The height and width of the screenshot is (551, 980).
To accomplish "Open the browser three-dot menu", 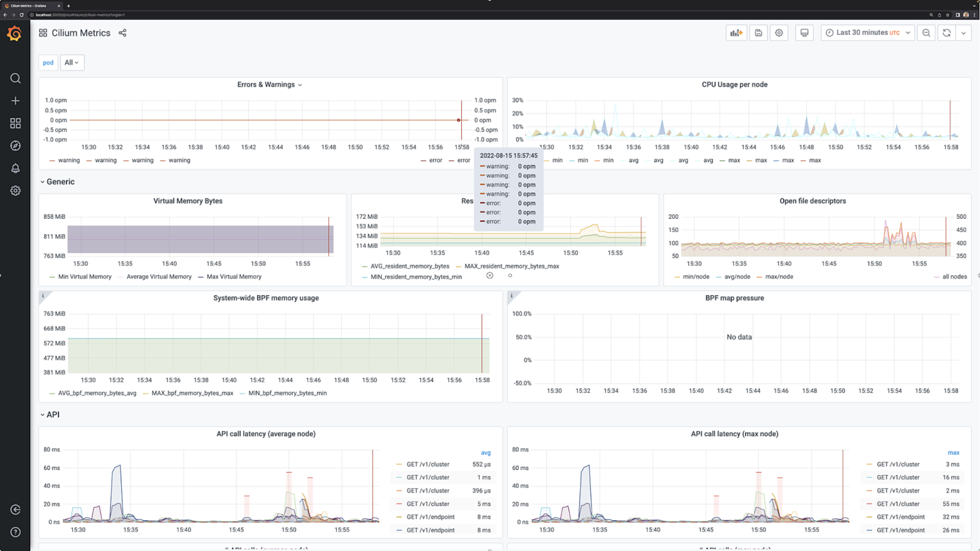I will [x=974, y=15].
